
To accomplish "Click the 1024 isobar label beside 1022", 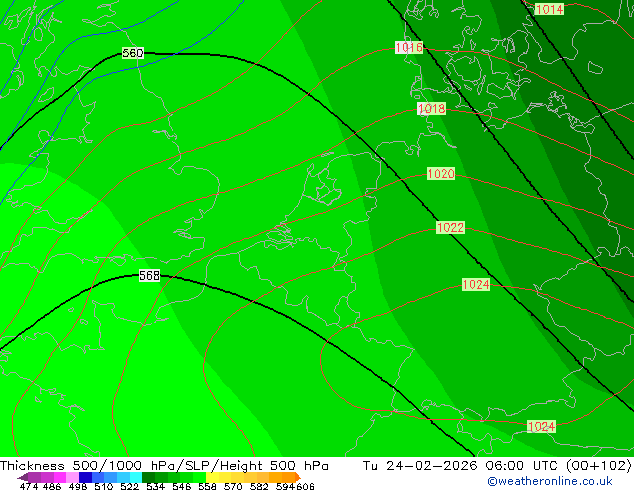I will 476,284.
